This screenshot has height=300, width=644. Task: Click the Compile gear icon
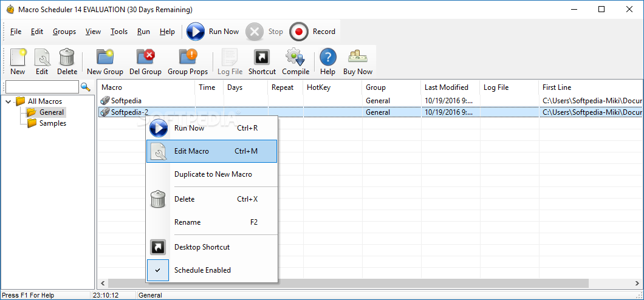[x=295, y=62]
